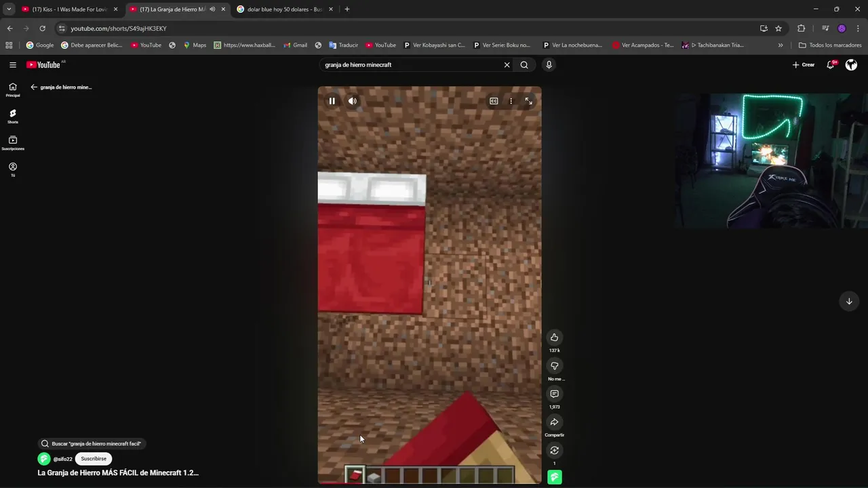Open the account avatar menu
Image resolution: width=868 pixels, height=488 pixels.
click(x=851, y=65)
